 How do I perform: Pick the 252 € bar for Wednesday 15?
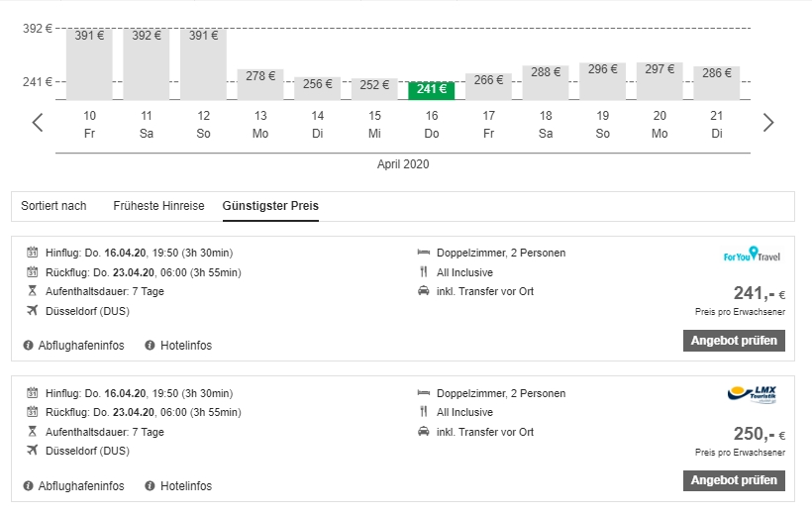click(x=374, y=88)
